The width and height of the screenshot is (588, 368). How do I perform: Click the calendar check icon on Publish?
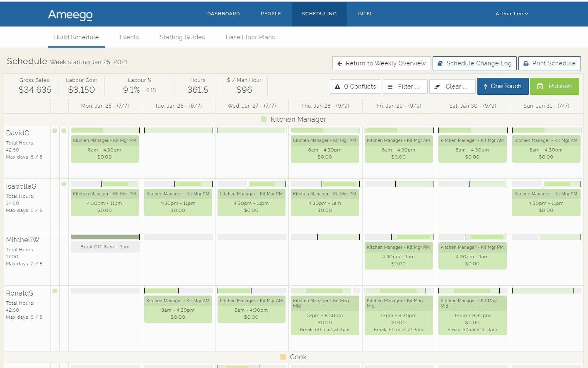point(540,86)
